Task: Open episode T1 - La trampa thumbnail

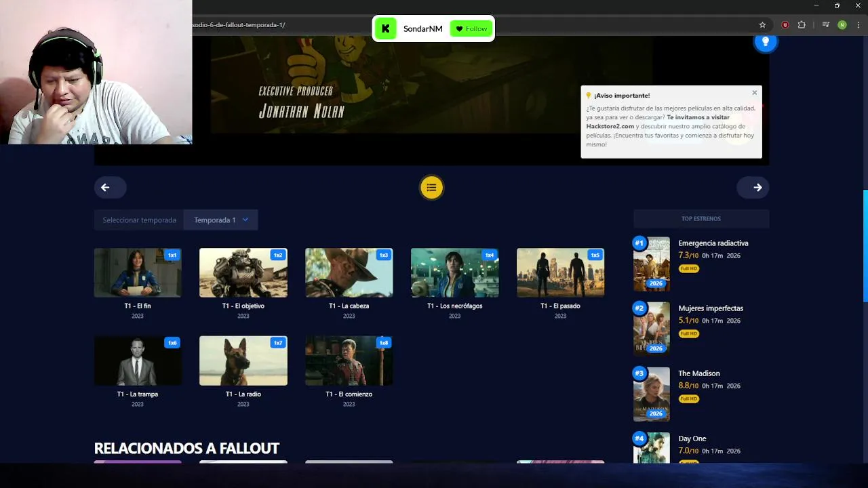Action: [x=138, y=361]
